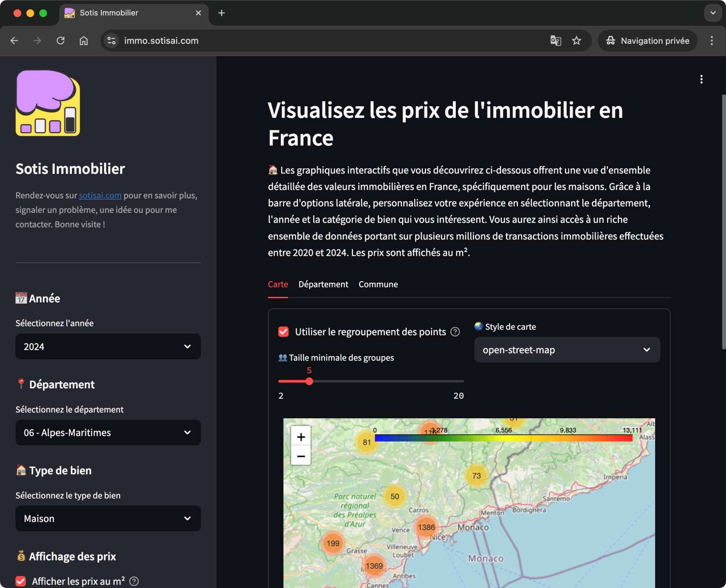Expand the year dropdown showing 2024
This screenshot has height=588, width=726.
108,346
